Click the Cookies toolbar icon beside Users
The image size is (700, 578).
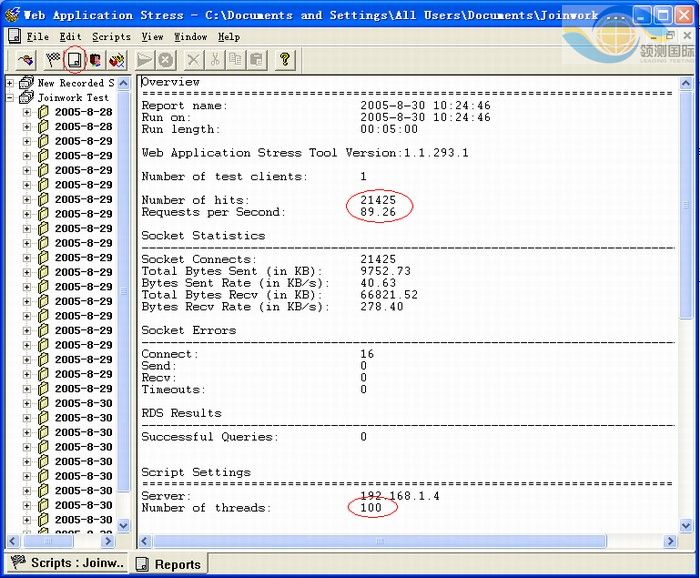point(117,59)
